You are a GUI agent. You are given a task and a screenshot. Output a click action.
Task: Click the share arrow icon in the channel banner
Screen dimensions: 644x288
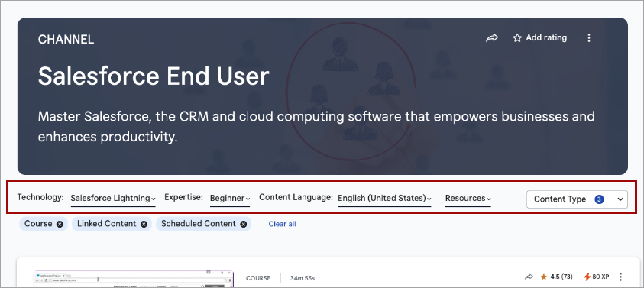[492, 38]
